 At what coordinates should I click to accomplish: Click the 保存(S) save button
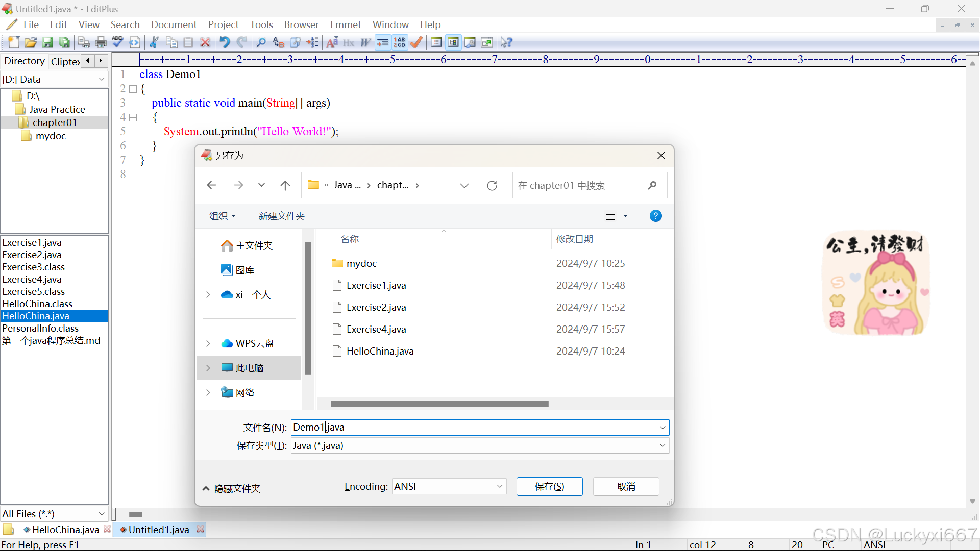click(x=549, y=487)
